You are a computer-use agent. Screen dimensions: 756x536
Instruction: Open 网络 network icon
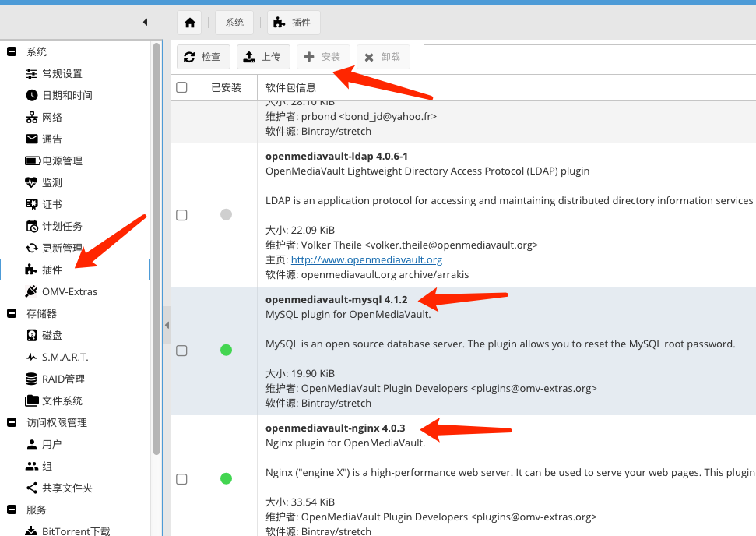[31, 117]
